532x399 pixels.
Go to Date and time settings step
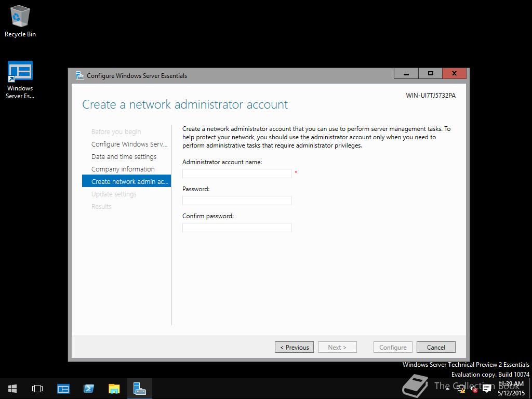tap(124, 157)
